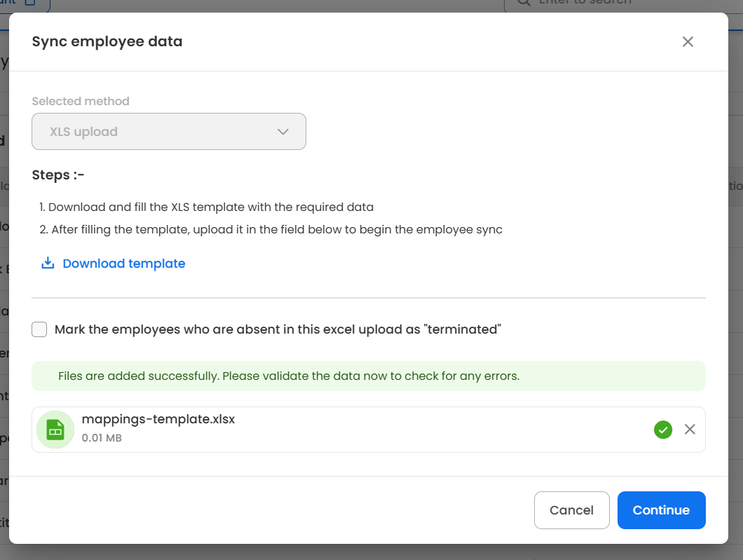Click the 0.01 MB file size text
The image size is (743, 560).
click(102, 438)
